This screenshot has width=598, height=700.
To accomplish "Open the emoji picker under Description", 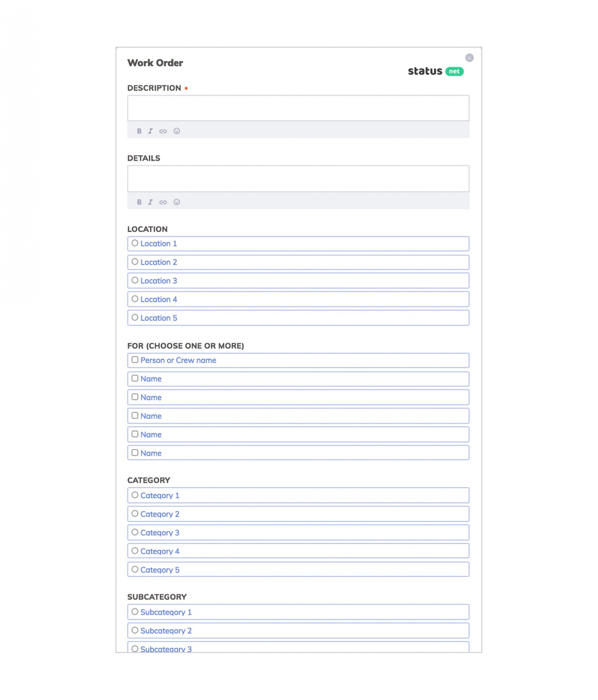I will pos(177,131).
